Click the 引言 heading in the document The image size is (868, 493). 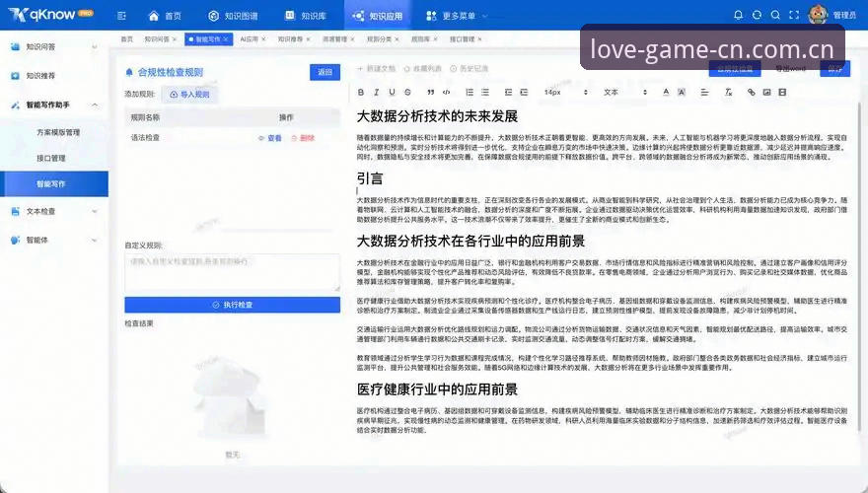tap(370, 178)
